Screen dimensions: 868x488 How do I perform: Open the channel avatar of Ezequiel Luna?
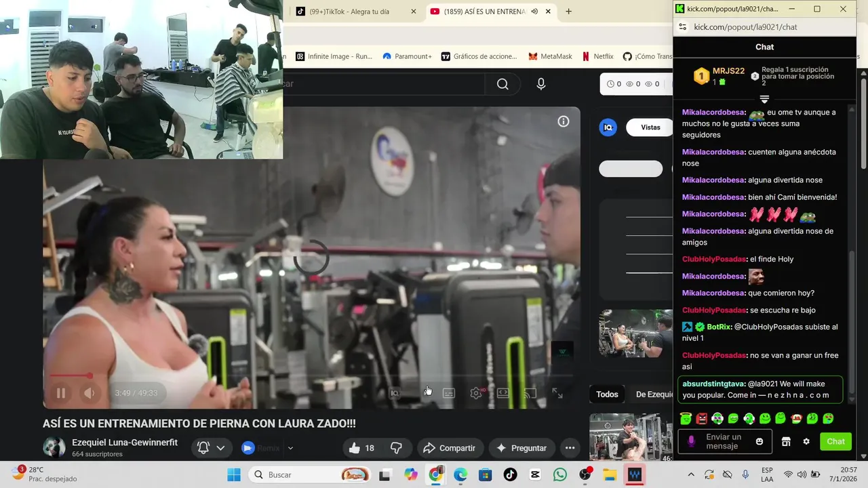54,447
